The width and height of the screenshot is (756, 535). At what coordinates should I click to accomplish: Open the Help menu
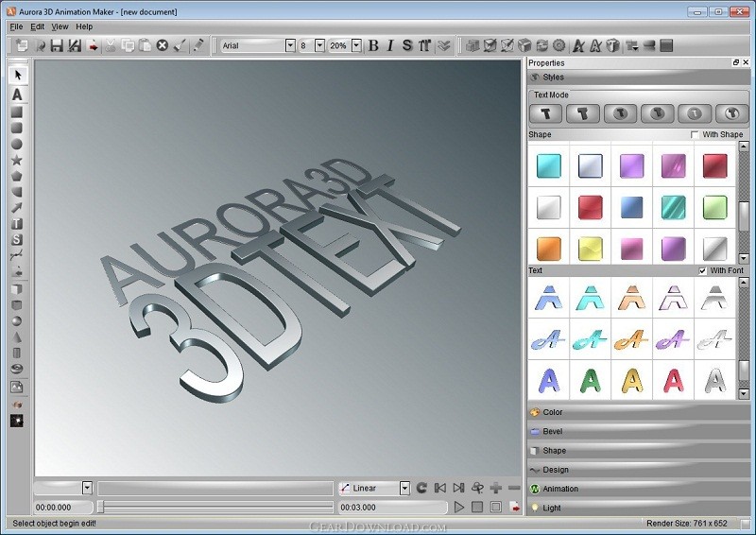click(x=84, y=26)
